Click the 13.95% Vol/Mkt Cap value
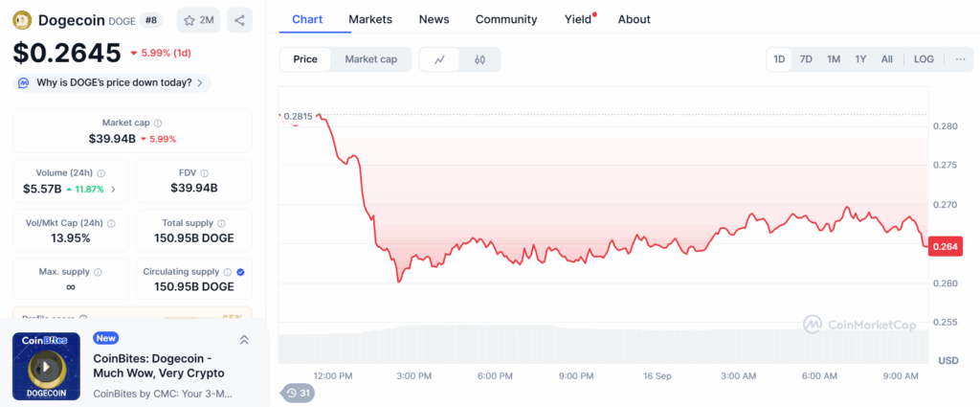The height and width of the screenshot is (407, 980). [71, 237]
